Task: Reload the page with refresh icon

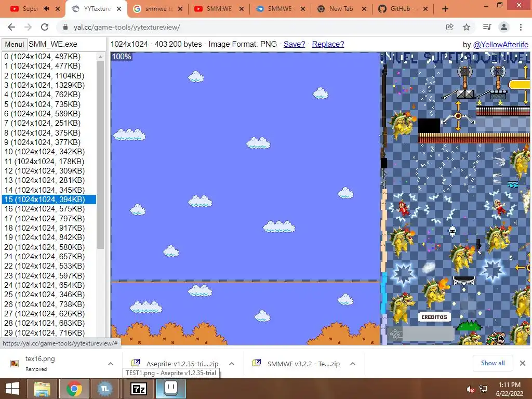Action: [45, 27]
